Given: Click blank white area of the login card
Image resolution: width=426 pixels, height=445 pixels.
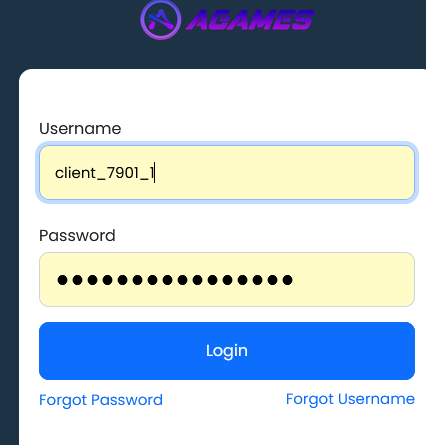Looking at the screenshot, I should pyautogui.click(x=227, y=97).
